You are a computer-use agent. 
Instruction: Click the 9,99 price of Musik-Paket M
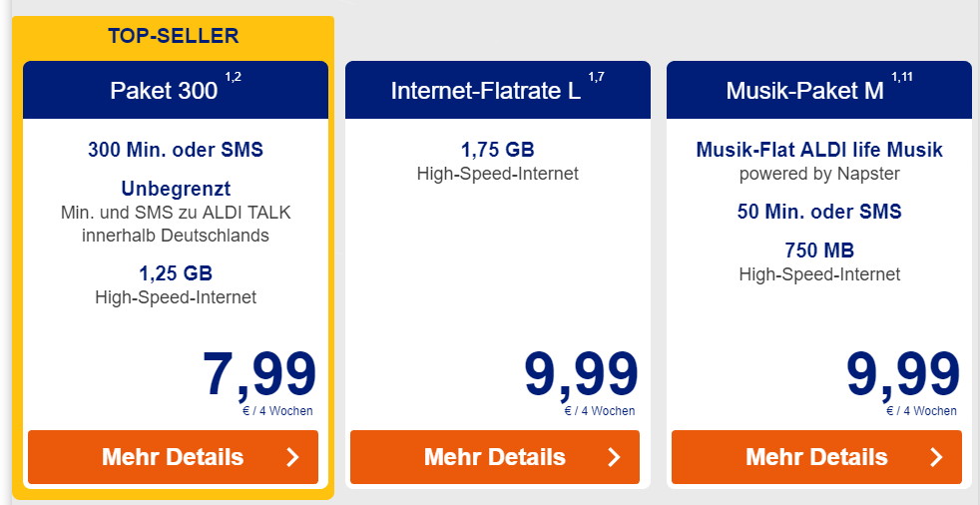point(902,375)
